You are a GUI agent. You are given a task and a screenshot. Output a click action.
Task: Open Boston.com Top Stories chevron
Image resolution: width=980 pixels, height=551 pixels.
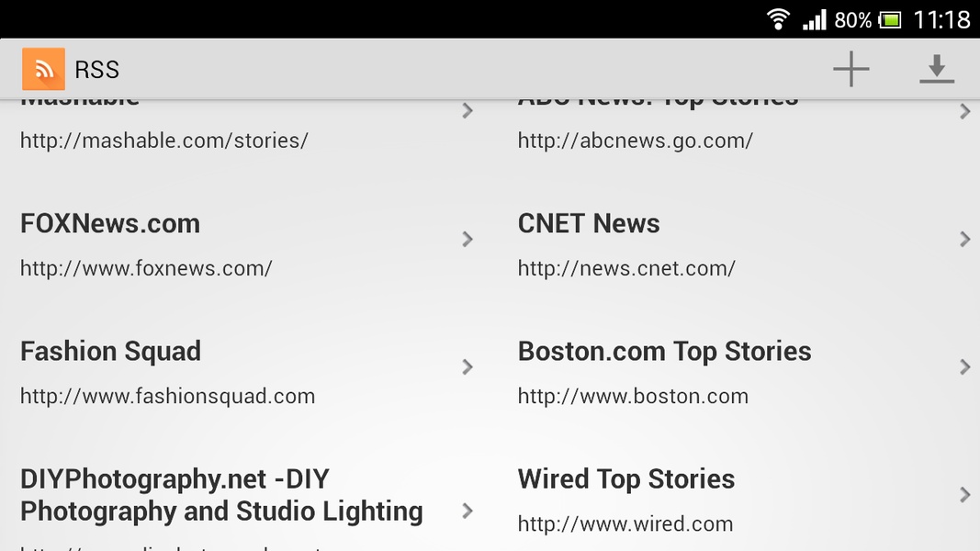click(965, 366)
